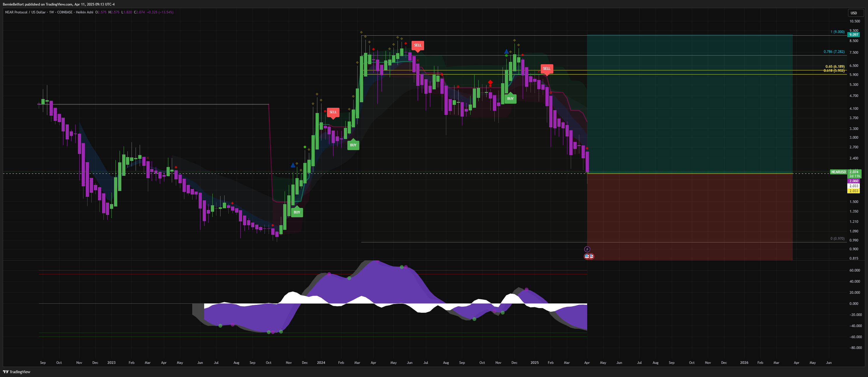Click the Fibonacci label 0.618 (5.932)
The width and height of the screenshot is (868, 377).
pos(834,71)
